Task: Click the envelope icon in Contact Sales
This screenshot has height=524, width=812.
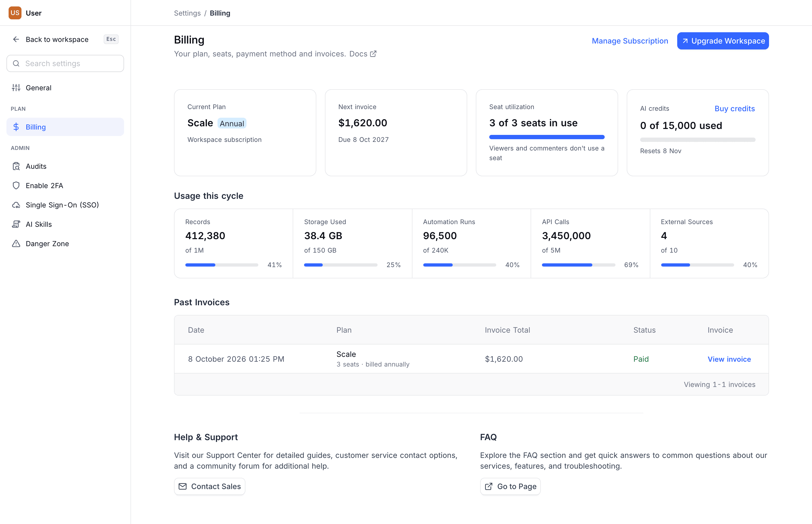Action: click(x=183, y=487)
